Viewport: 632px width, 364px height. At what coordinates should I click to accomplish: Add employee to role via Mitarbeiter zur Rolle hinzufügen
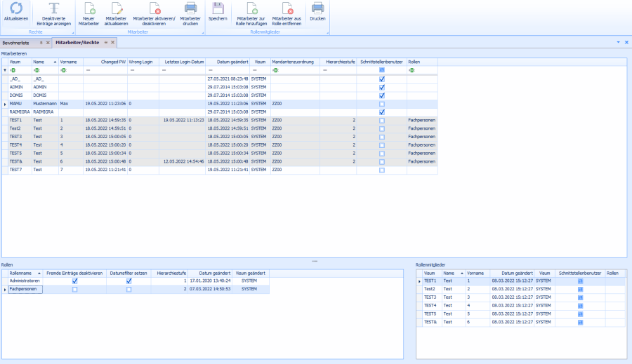[252, 8]
